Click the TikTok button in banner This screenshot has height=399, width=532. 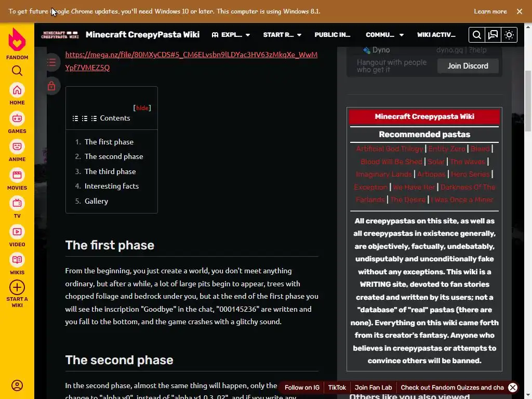[337, 388]
